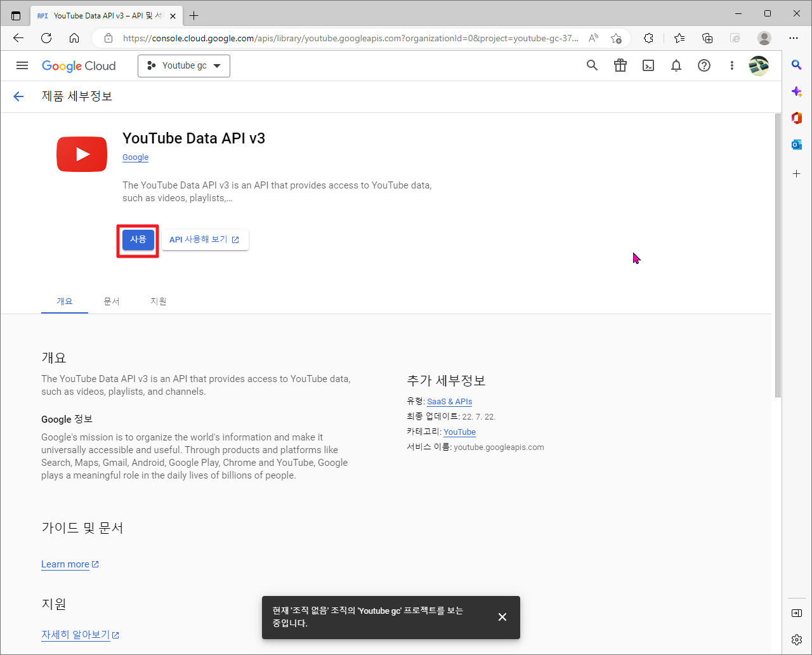This screenshot has width=812, height=655.
Task: Go back using the blue arrow beside 제품 세부정보
Action: 18,96
